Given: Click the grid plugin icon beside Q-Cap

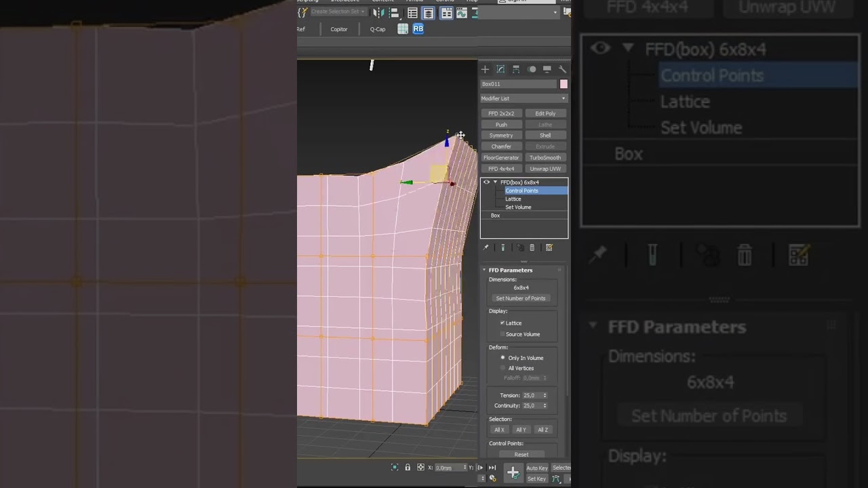Looking at the screenshot, I should point(403,29).
